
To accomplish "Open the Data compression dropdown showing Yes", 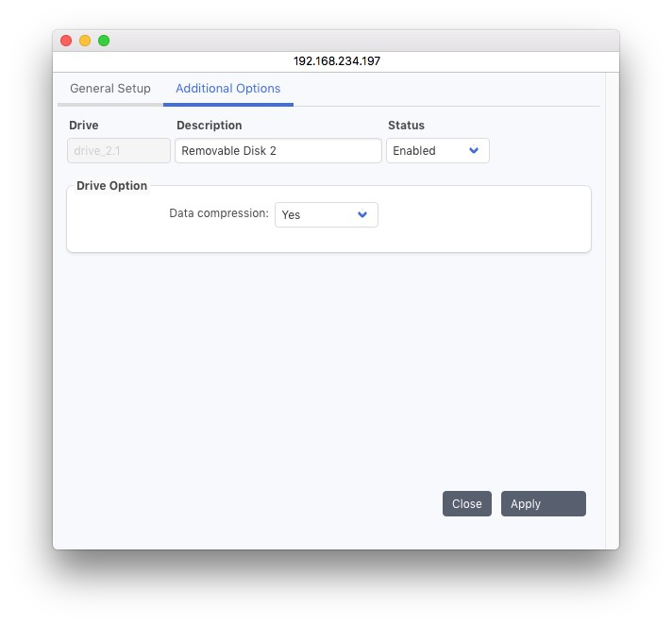I will pos(326,215).
